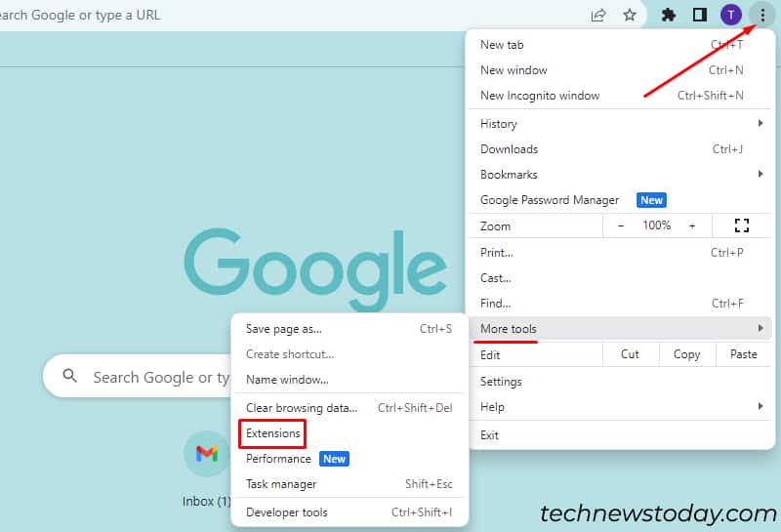Click the Google logo on the page

click(x=315, y=269)
